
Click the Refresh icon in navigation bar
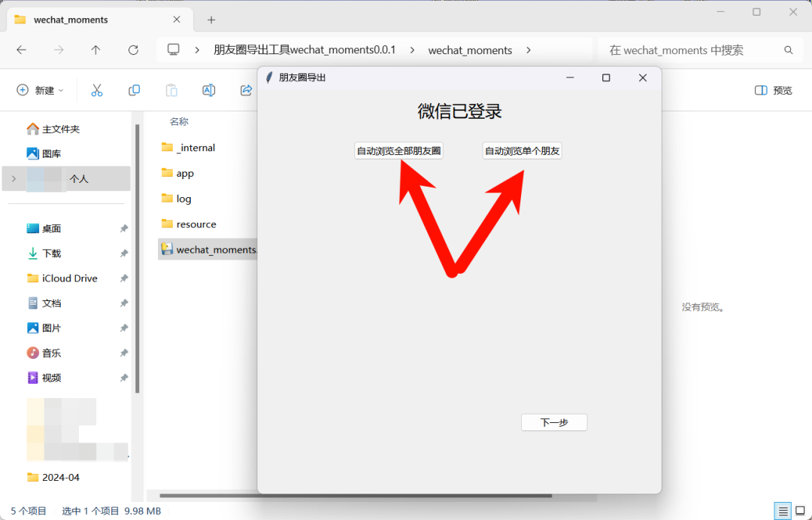(x=133, y=50)
